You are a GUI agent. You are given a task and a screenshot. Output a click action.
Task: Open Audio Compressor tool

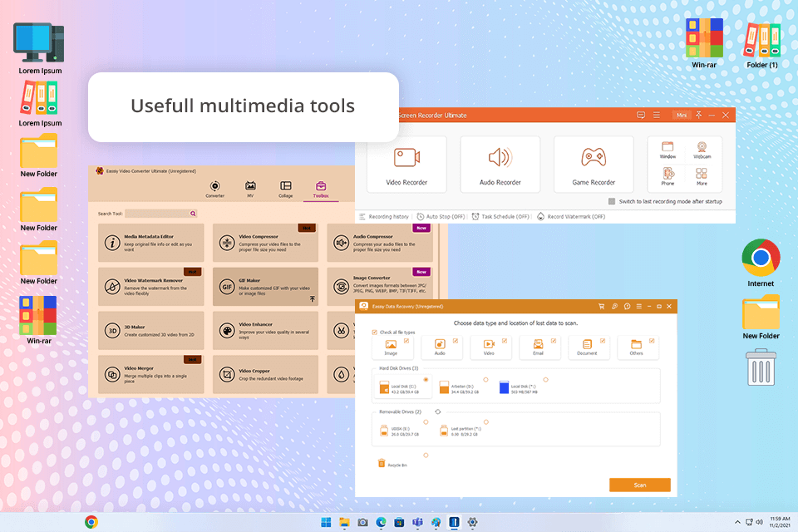380,243
